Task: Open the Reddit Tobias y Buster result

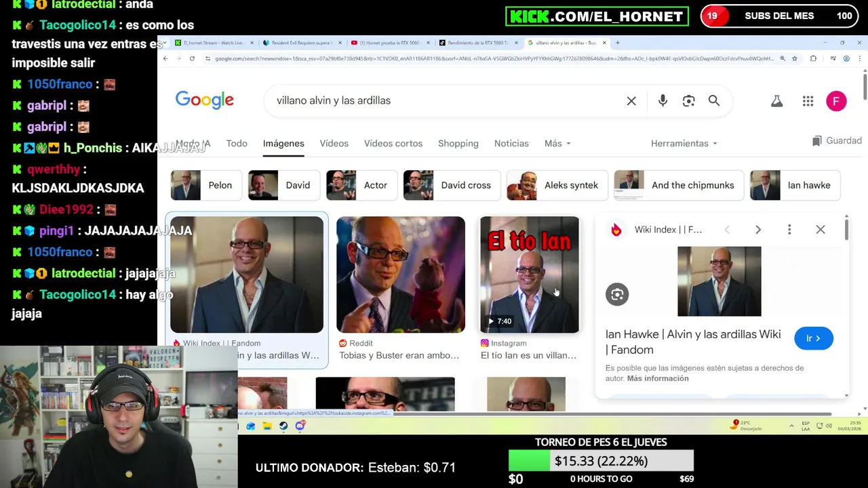Action: click(x=399, y=356)
